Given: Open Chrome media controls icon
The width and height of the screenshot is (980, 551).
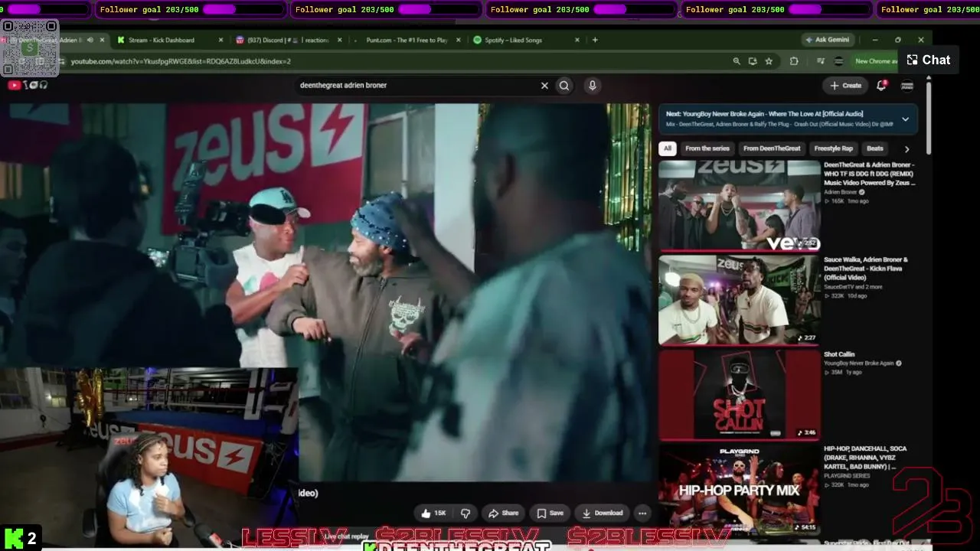Looking at the screenshot, I should point(821,61).
